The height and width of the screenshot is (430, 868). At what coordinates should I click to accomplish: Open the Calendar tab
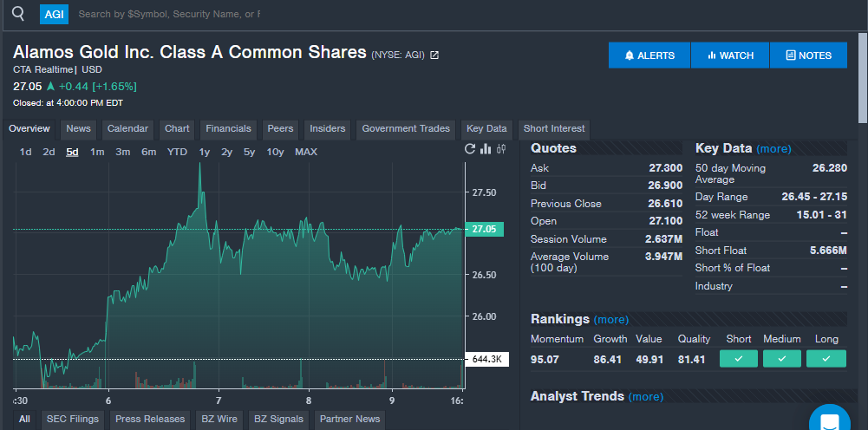[127, 129]
